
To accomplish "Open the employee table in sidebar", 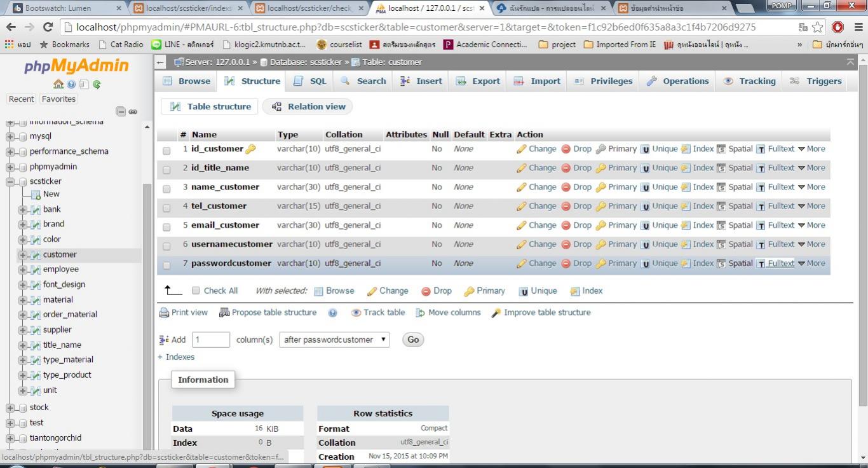I will pos(61,270).
